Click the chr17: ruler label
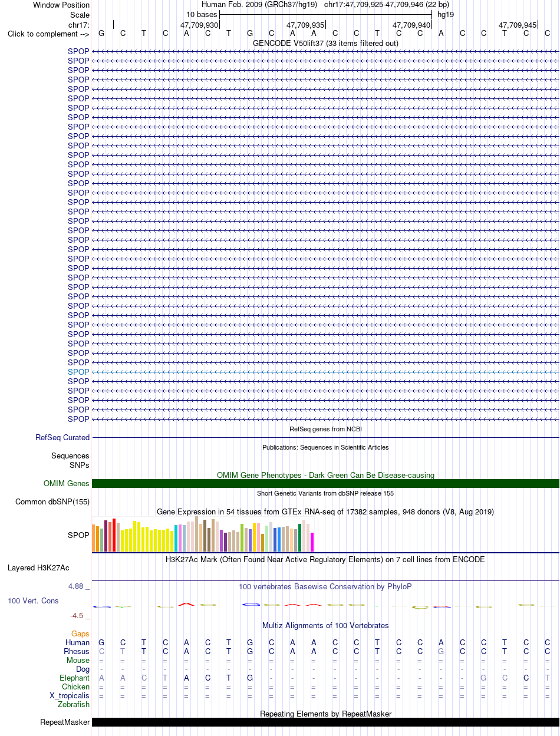Image resolution: width=560 pixels, height=736 pixels. coord(79,24)
